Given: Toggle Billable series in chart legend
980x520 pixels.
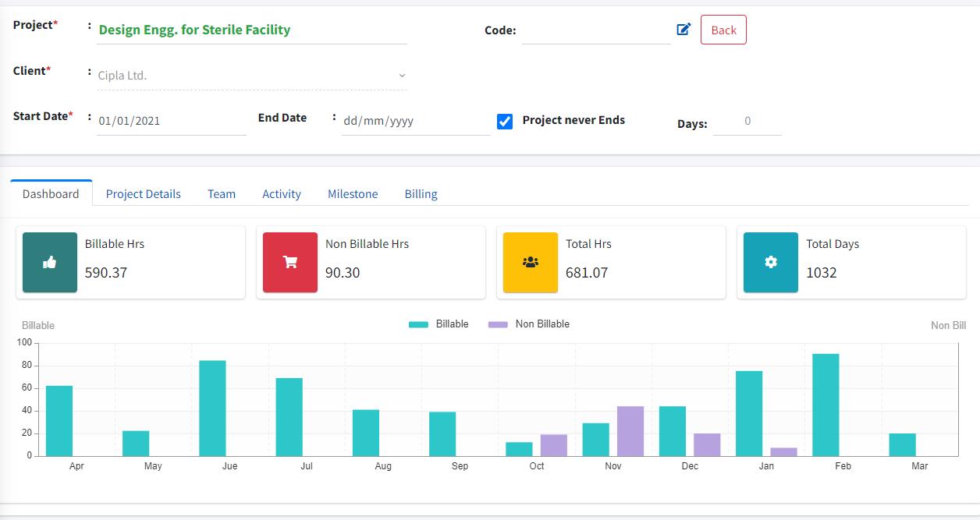Looking at the screenshot, I should pos(439,324).
